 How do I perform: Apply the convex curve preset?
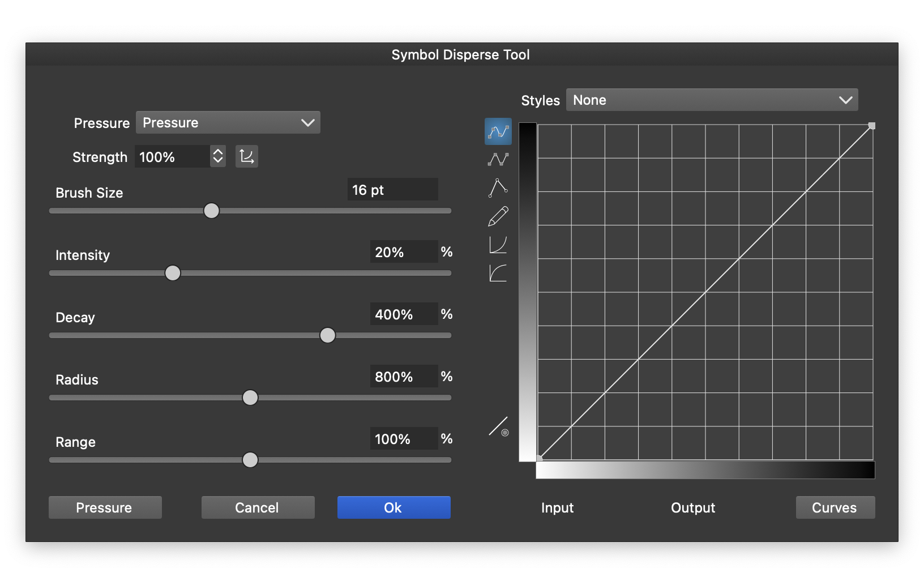(498, 273)
